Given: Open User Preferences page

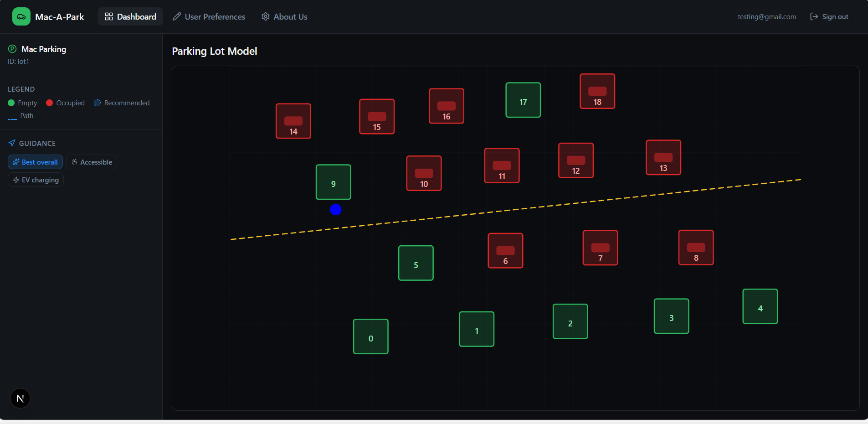Looking at the screenshot, I should pos(209,17).
